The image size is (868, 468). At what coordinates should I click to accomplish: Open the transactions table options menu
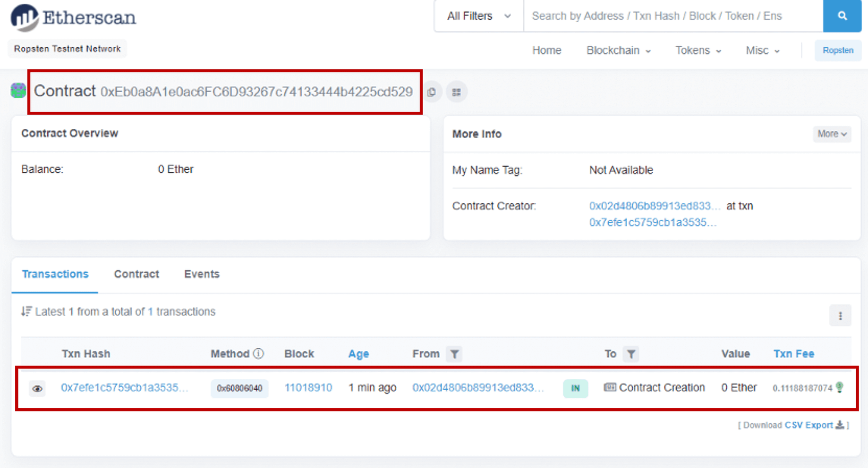840,316
